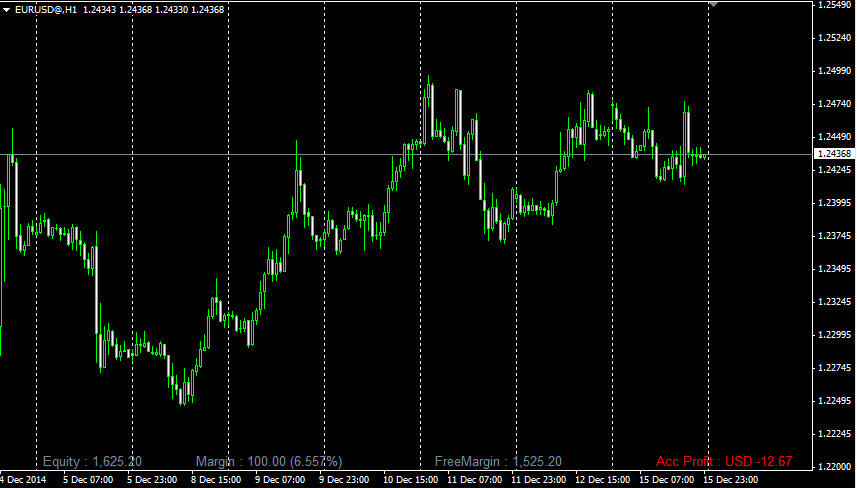Click the 15 Dec 23:00 time label
857x488 pixels.
point(730,480)
